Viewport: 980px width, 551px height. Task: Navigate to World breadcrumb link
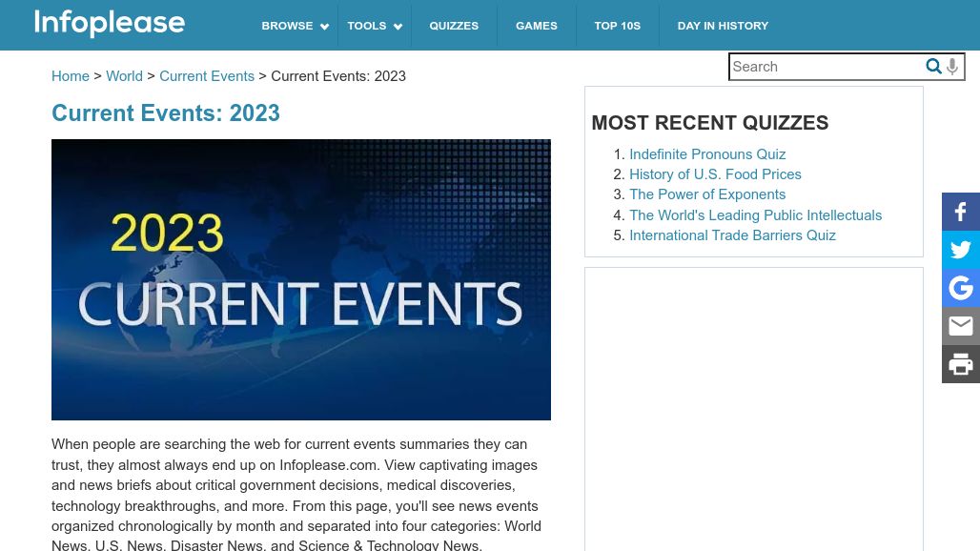point(124,76)
